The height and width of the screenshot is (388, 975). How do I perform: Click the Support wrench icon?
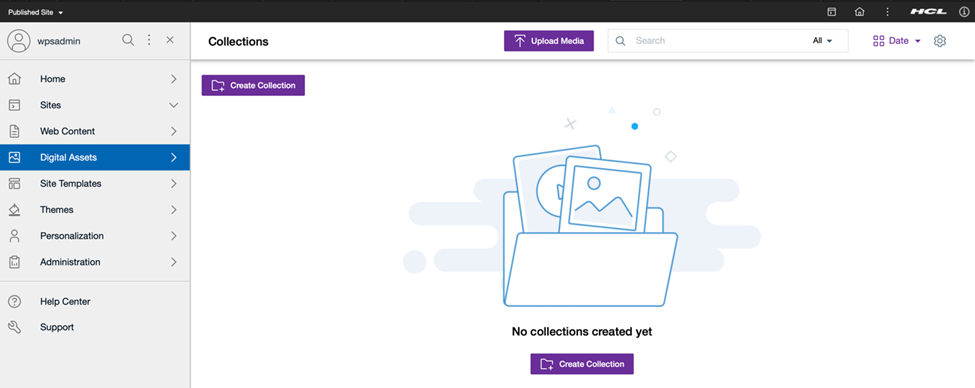click(14, 327)
